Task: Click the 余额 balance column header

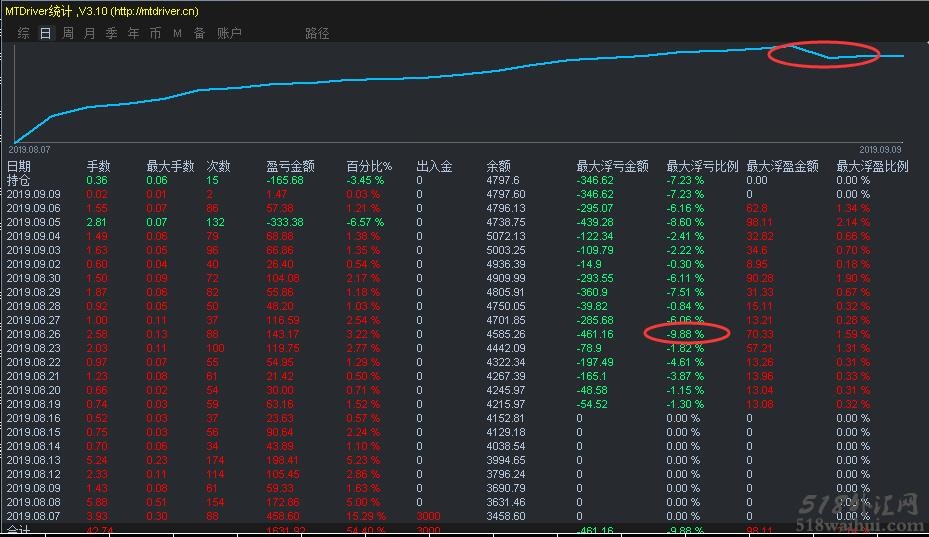Action: (x=498, y=166)
